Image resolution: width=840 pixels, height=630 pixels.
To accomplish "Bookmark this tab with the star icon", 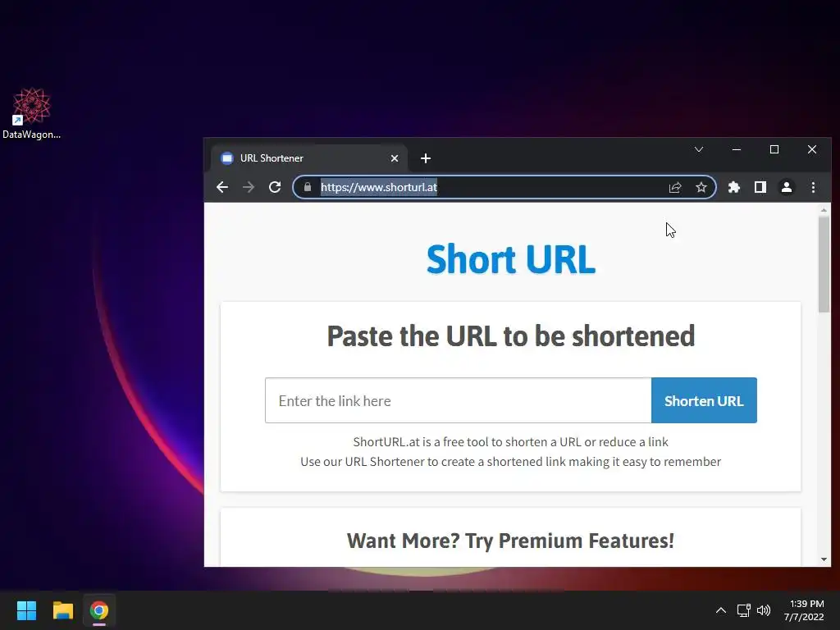I will coord(701,187).
